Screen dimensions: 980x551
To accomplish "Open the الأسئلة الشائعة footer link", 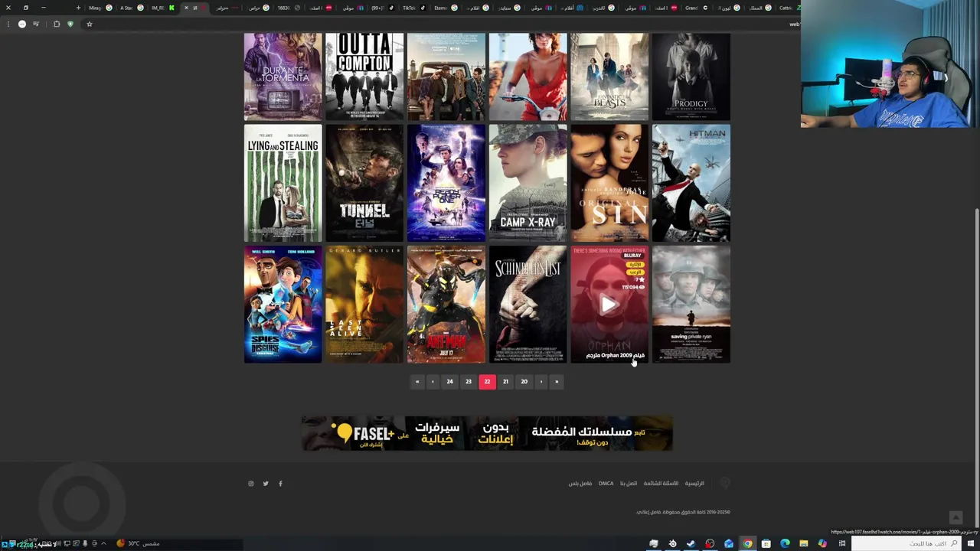I will [662, 484].
